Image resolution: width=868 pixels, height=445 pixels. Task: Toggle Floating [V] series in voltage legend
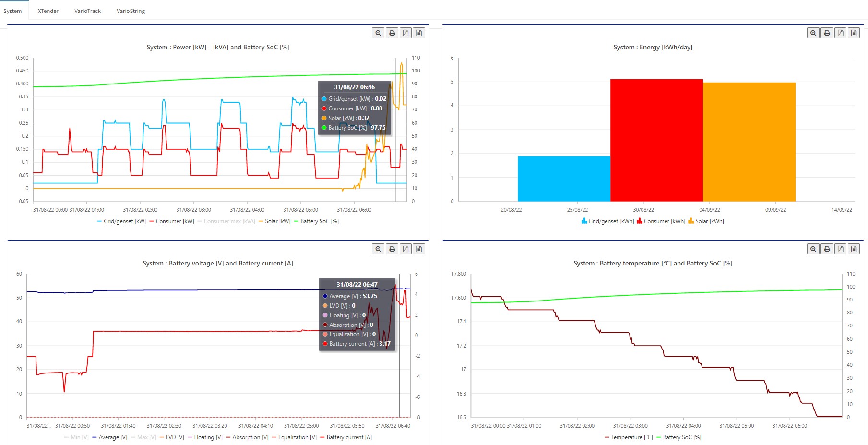(205, 437)
